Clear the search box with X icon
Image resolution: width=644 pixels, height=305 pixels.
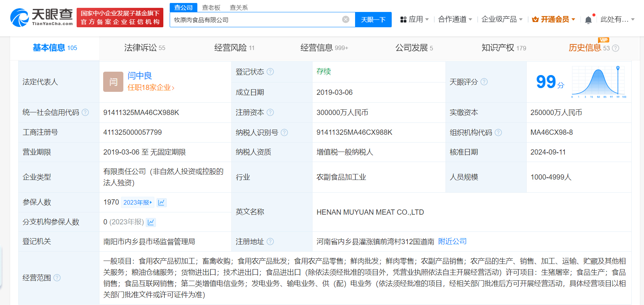point(346,19)
